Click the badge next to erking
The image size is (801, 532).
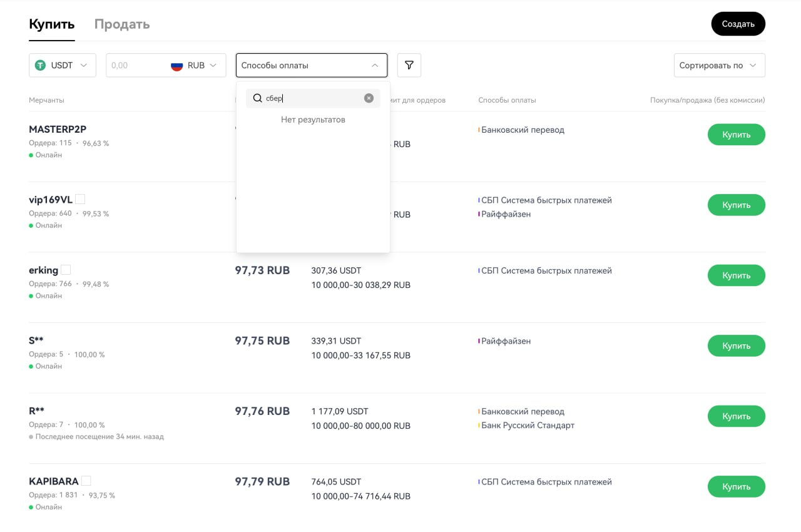point(66,270)
